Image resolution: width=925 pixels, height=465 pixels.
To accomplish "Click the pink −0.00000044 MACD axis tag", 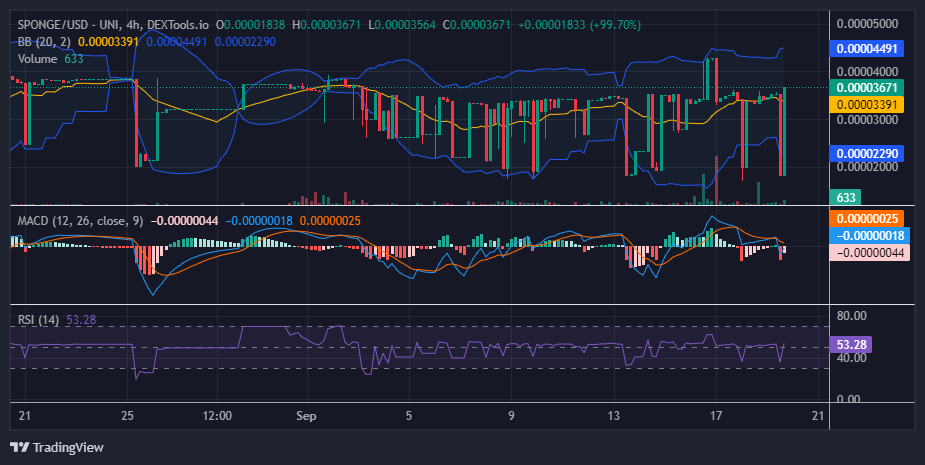I will point(870,253).
